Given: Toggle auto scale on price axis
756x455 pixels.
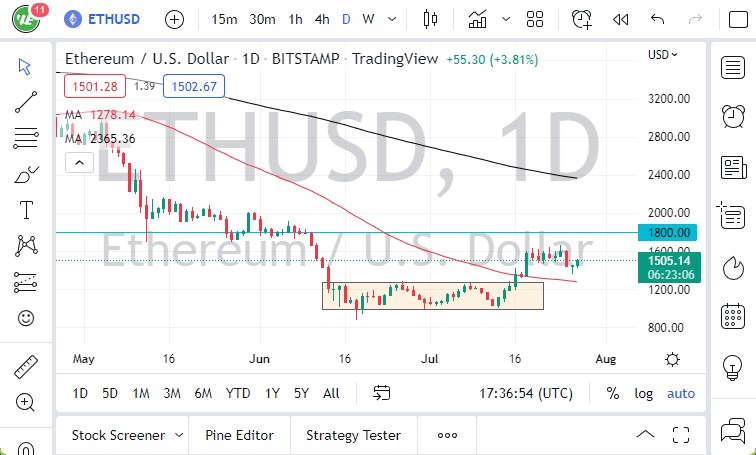Looking at the screenshot, I should 681,393.
